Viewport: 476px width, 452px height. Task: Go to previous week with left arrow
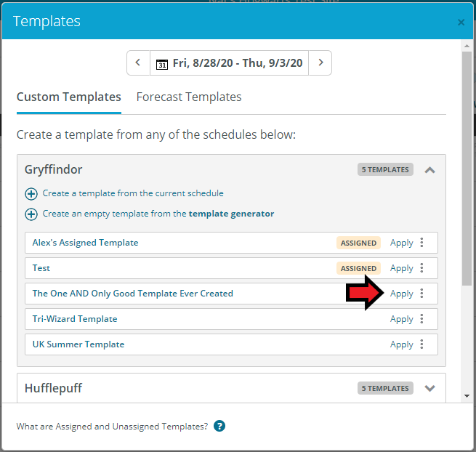(138, 62)
